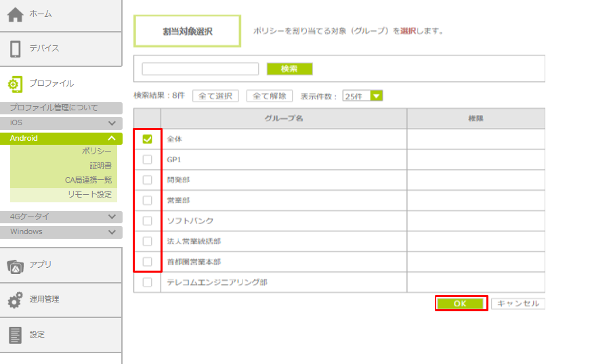Click the green 検索 search button
The height and width of the screenshot is (364, 590).
(x=289, y=69)
